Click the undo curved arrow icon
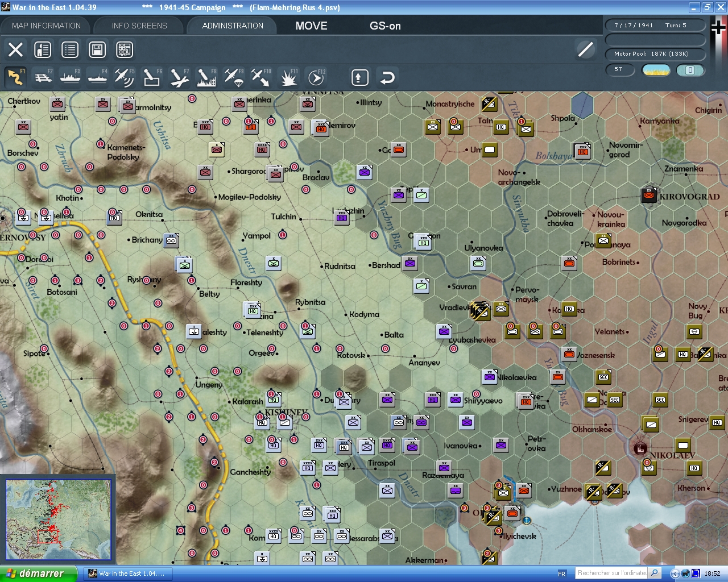 (387, 77)
